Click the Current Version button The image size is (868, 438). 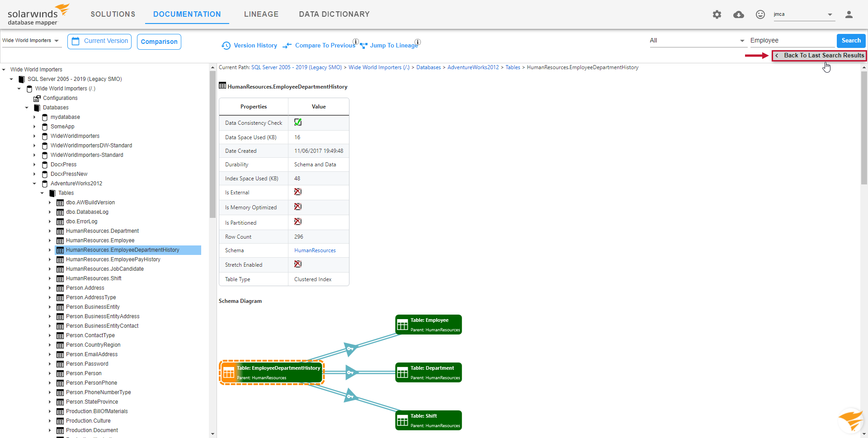(x=99, y=41)
